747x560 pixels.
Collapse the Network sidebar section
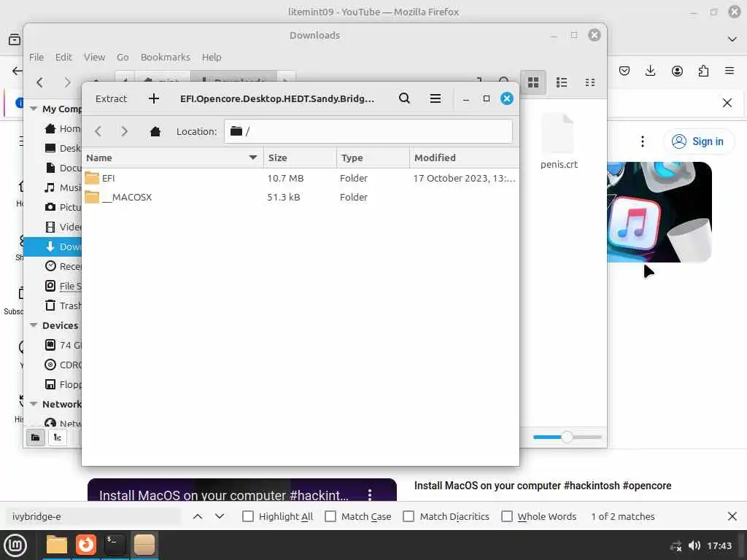pos(34,404)
